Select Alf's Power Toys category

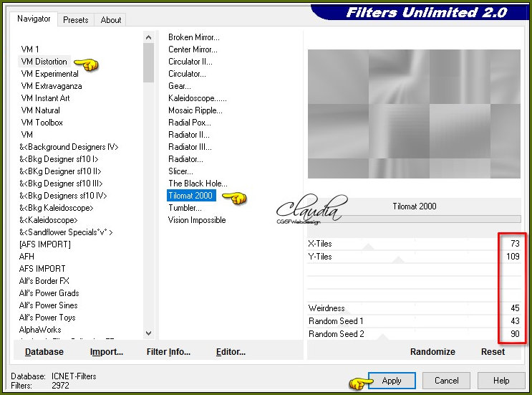47,318
